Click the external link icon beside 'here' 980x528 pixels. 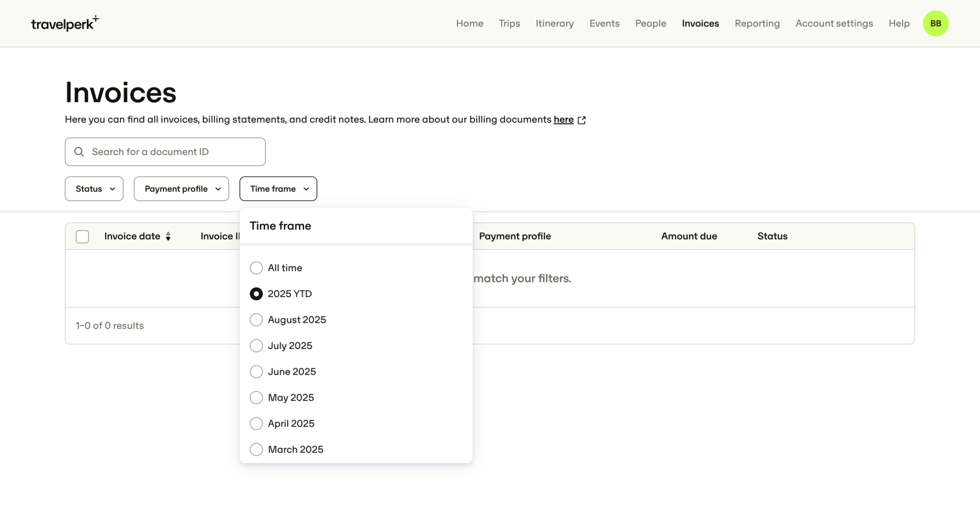point(581,120)
